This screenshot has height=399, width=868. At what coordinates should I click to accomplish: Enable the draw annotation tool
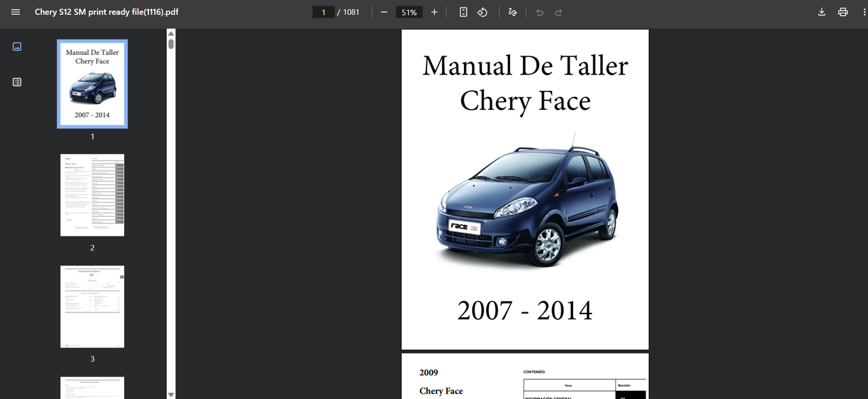pos(513,12)
